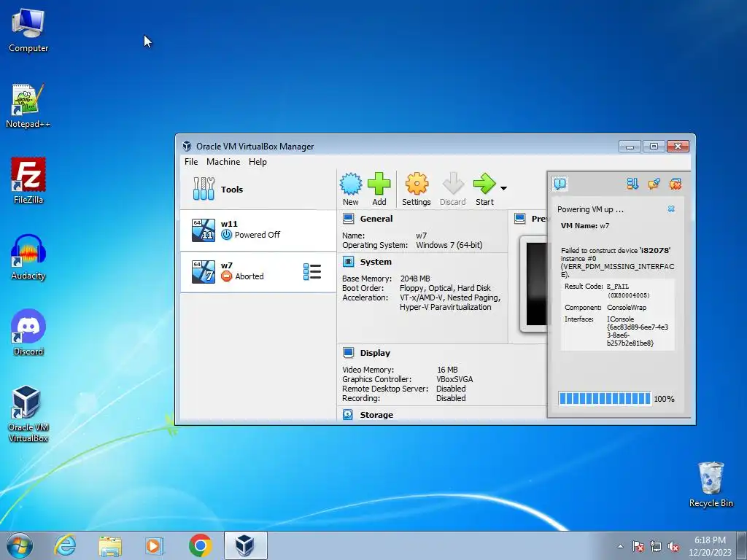Click the Display section screen icon
This screenshot has height=560, width=747.
tap(348, 352)
